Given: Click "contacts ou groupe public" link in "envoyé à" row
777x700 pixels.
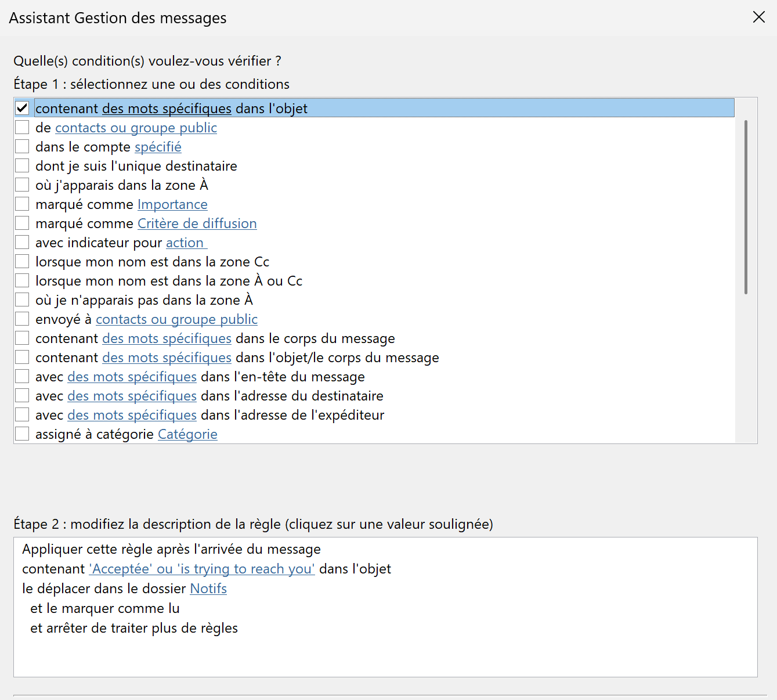Looking at the screenshot, I should [176, 319].
